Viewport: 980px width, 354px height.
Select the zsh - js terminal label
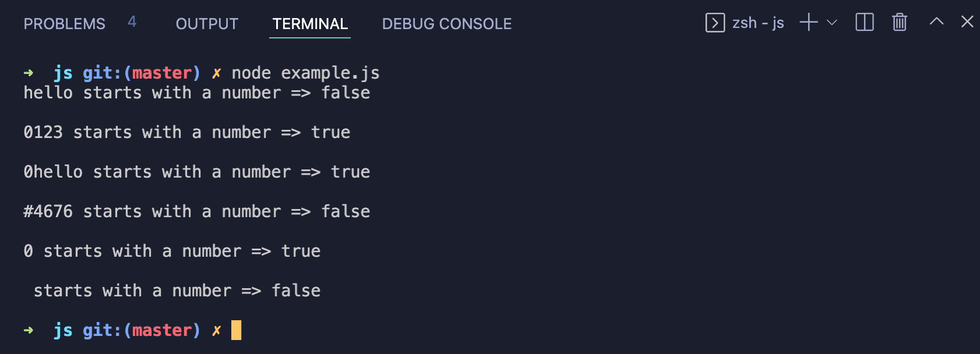(758, 23)
